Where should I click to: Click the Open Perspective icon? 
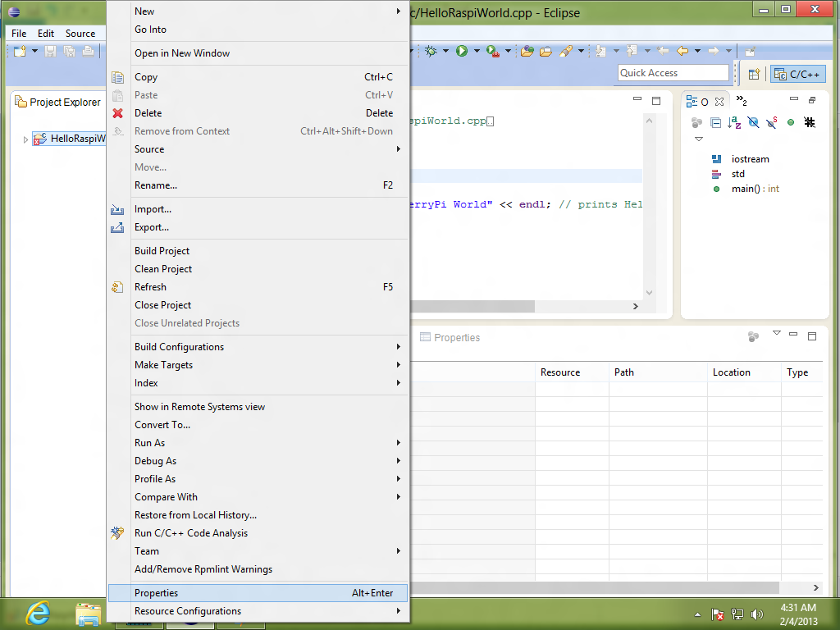tap(755, 74)
